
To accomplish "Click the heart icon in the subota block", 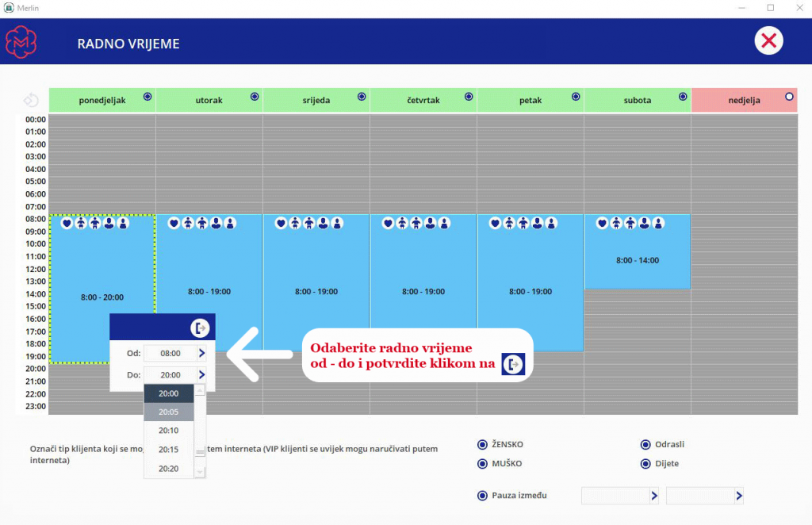I will (x=603, y=223).
